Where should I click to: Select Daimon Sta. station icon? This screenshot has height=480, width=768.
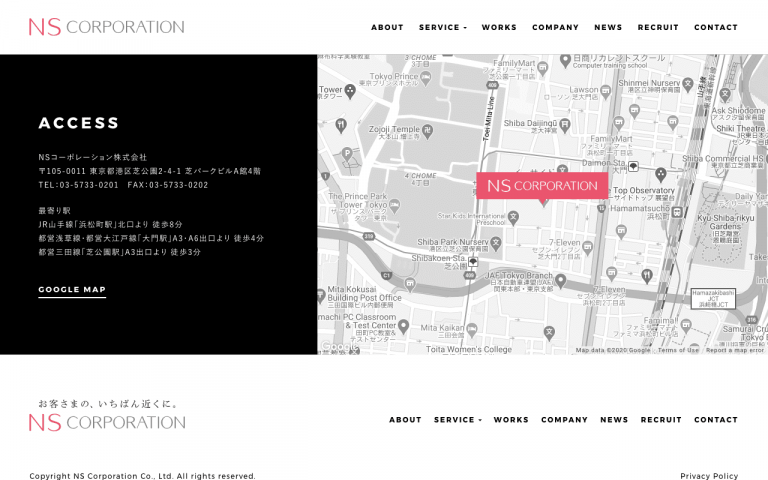coord(633,167)
